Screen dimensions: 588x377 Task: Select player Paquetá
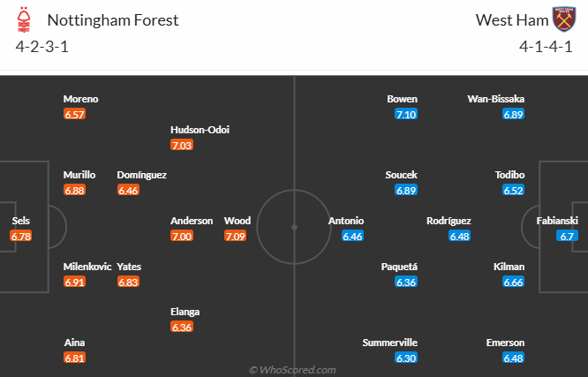[x=399, y=267]
